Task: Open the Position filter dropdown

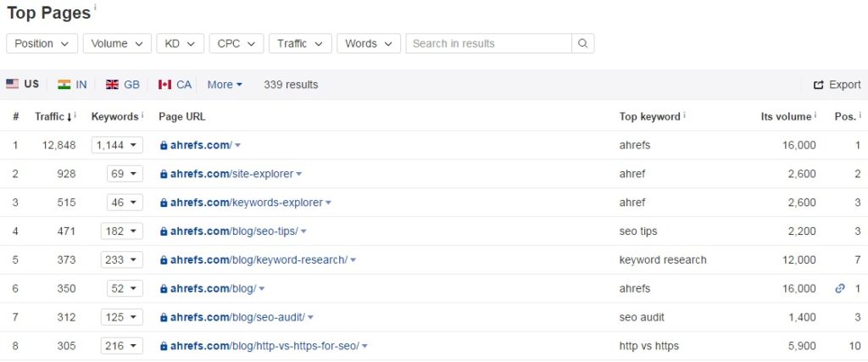Action: [x=42, y=44]
